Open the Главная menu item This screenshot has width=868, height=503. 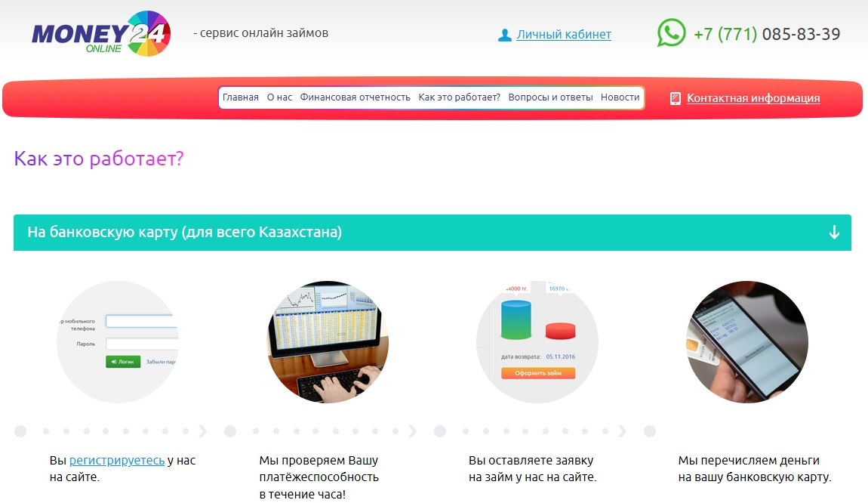[240, 97]
